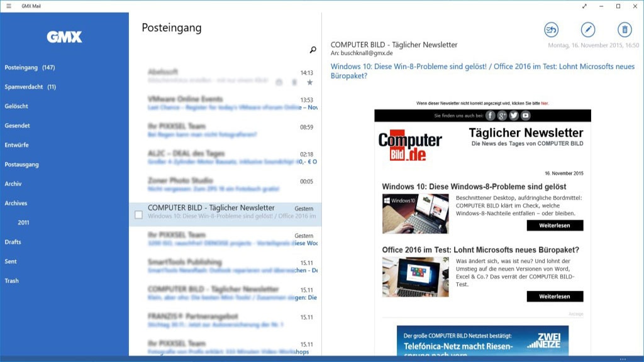Viewport: 644px width, 362px height.
Task: Open the Compose pen icon
Action: (587, 30)
